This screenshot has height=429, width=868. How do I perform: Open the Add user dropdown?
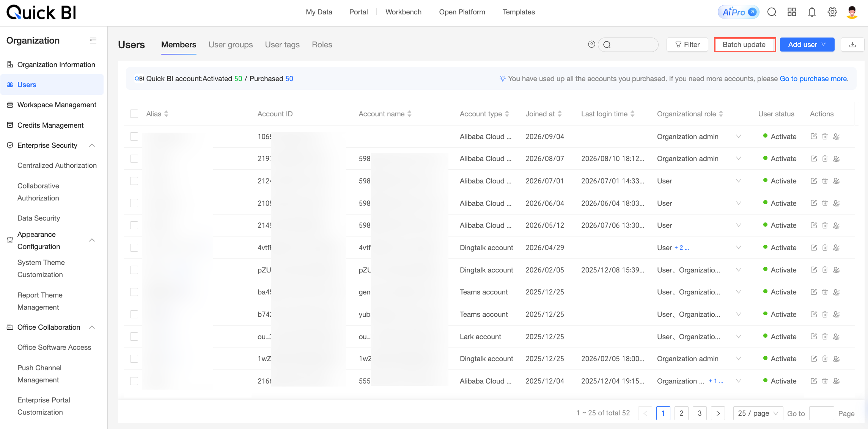click(807, 44)
